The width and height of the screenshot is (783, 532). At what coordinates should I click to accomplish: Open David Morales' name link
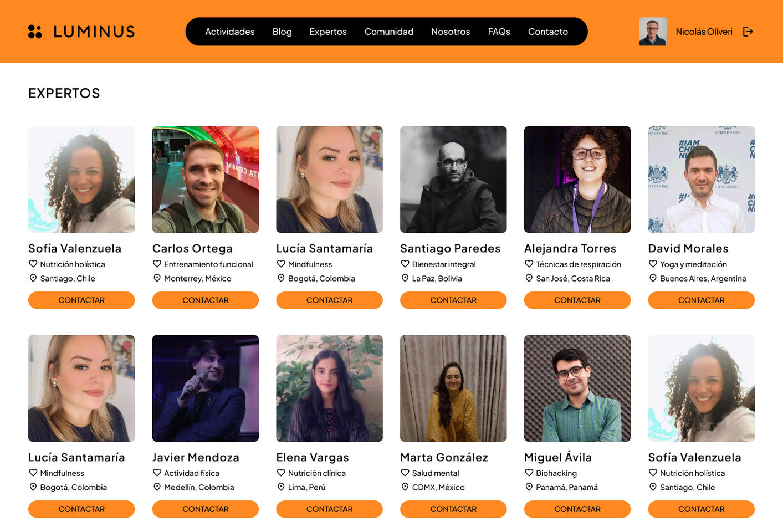click(688, 248)
